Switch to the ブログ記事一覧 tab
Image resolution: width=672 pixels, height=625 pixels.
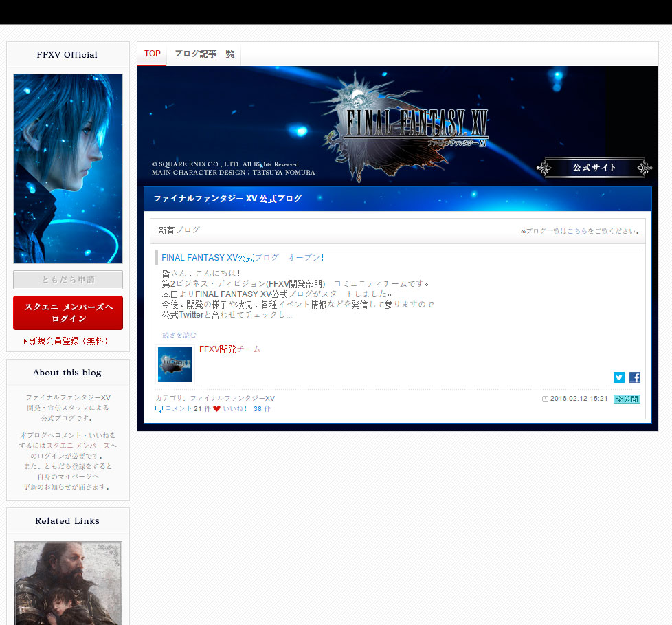(x=205, y=54)
